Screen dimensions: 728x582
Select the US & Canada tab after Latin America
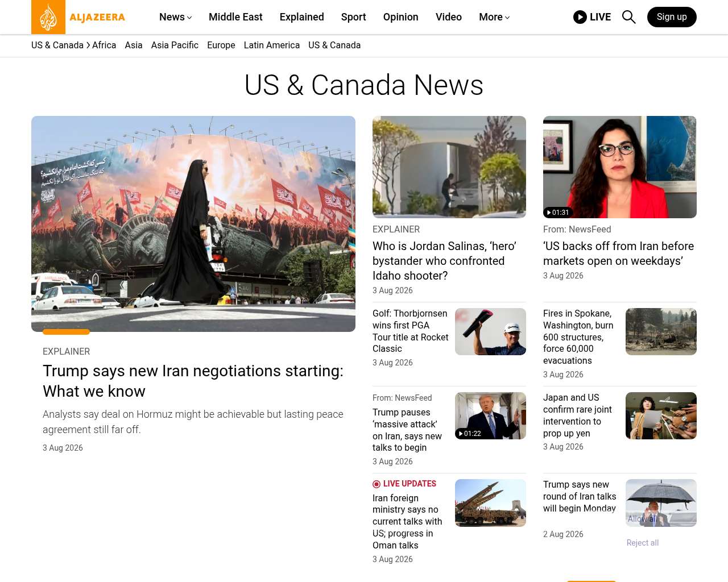click(334, 45)
